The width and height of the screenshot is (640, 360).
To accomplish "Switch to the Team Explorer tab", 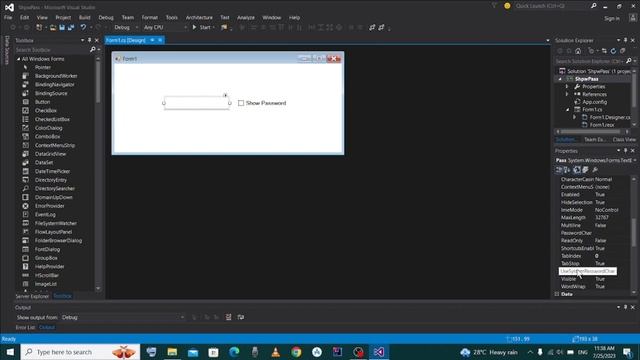I will click(594, 140).
